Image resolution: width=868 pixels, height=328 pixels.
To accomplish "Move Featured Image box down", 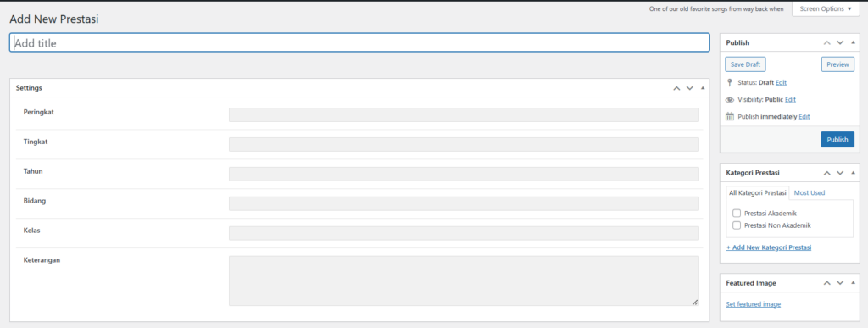I will pos(840,282).
